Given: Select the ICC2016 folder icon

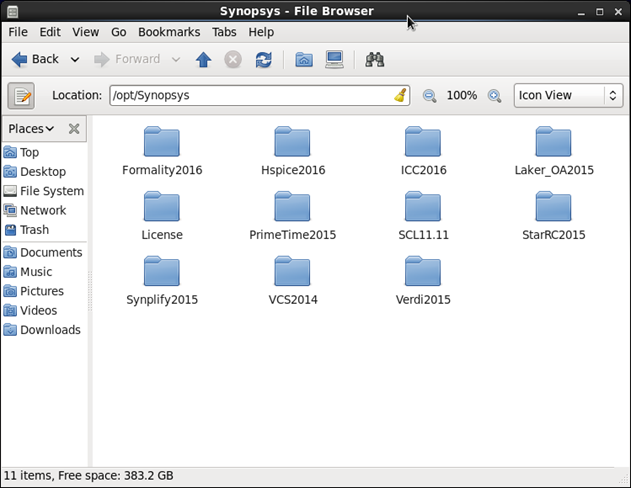Looking at the screenshot, I should click(423, 142).
